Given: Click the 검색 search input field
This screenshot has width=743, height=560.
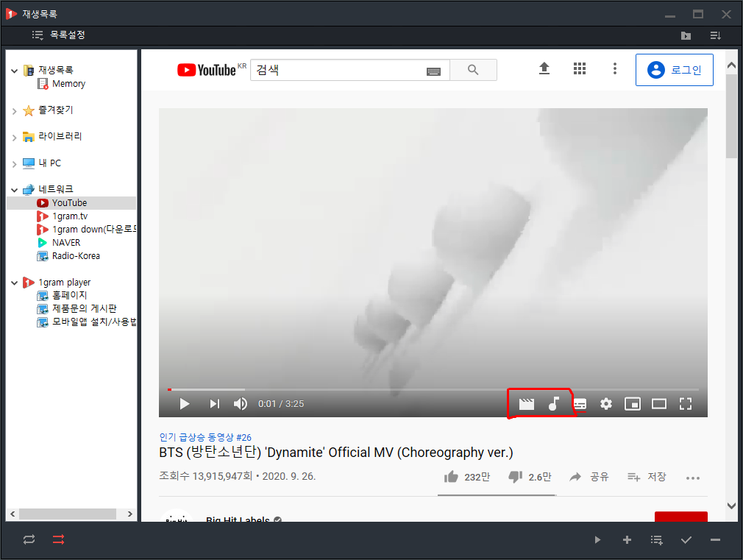Looking at the screenshot, I should [339, 70].
